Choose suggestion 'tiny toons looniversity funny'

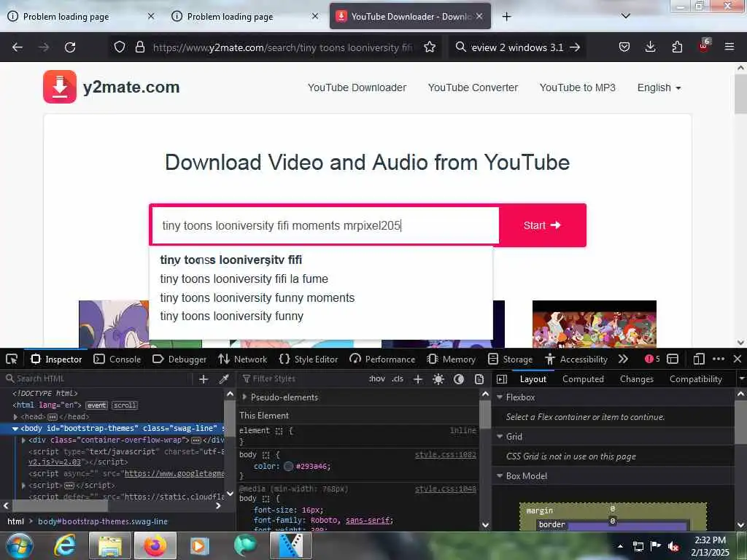pyautogui.click(x=231, y=316)
